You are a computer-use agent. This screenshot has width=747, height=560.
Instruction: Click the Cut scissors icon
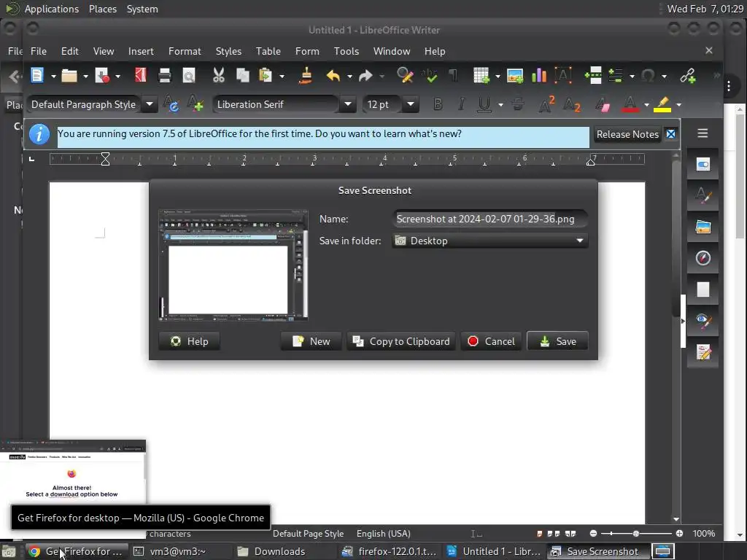218,75
